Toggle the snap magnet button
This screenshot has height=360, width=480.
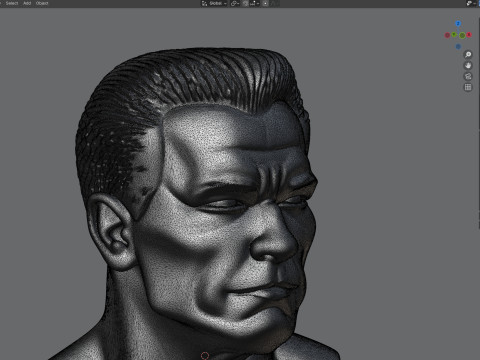(246, 3)
